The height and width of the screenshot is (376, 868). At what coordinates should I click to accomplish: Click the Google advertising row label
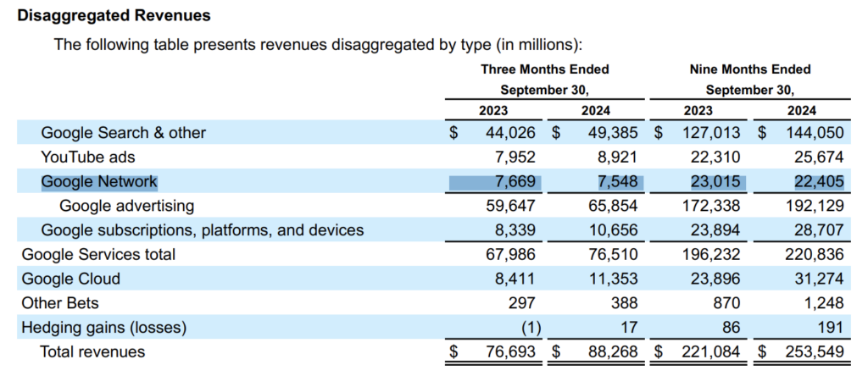tap(127, 206)
